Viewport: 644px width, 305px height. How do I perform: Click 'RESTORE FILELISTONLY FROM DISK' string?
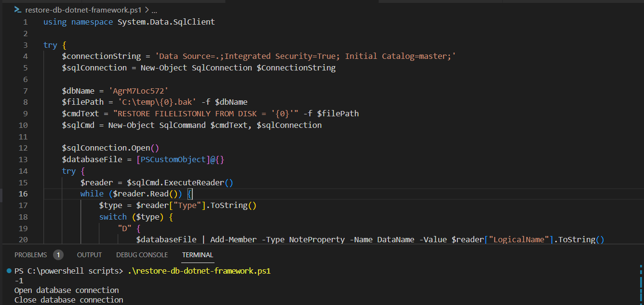(x=187, y=113)
